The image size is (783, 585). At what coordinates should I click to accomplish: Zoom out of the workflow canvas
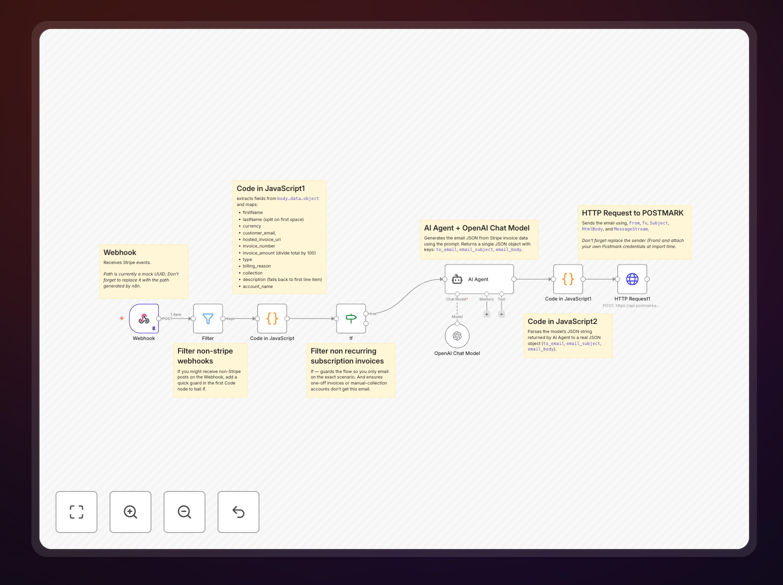184,512
